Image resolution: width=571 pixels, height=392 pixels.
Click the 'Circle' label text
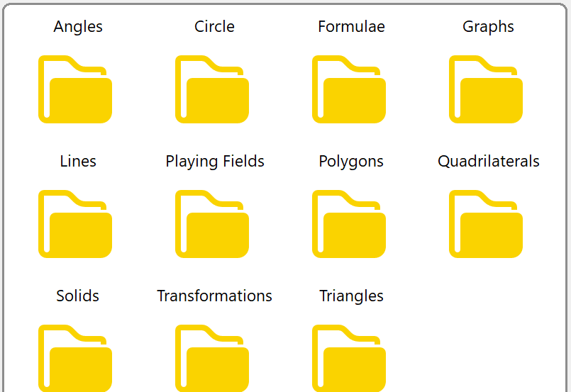tap(214, 26)
